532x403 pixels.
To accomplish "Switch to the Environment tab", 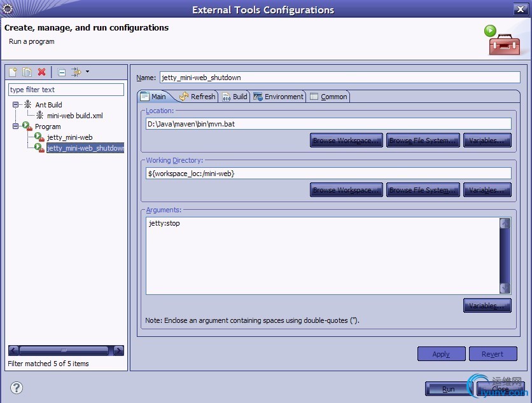I will [x=278, y=97].
